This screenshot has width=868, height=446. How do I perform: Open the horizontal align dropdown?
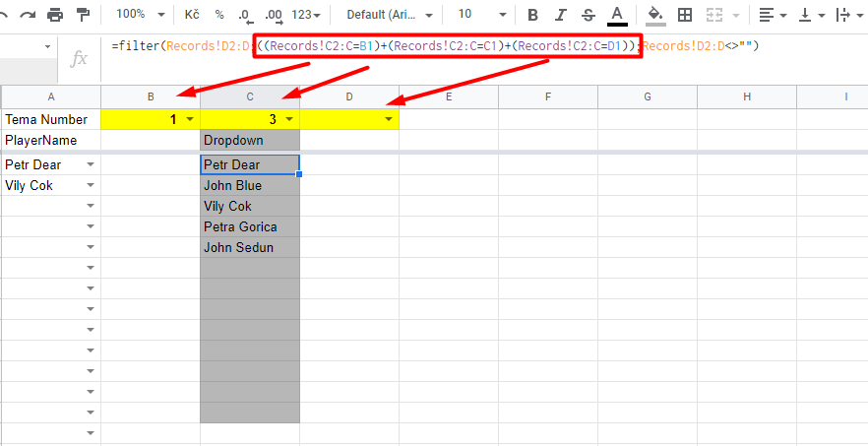(773, 16)
